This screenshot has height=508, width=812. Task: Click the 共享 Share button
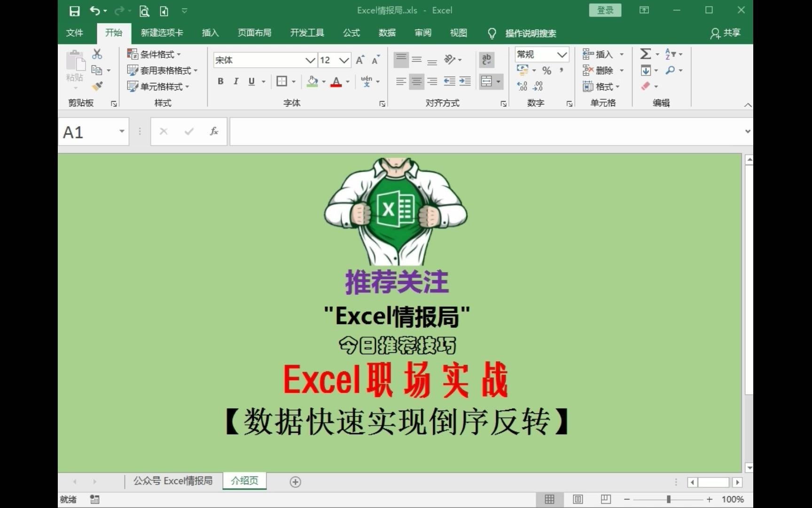[x=725, y=33]
